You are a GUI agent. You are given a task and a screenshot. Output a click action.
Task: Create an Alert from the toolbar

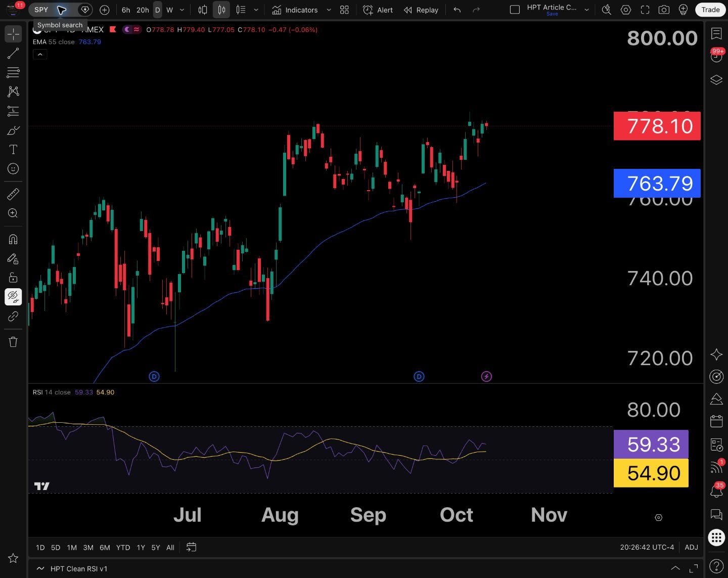tap(378, 10)
